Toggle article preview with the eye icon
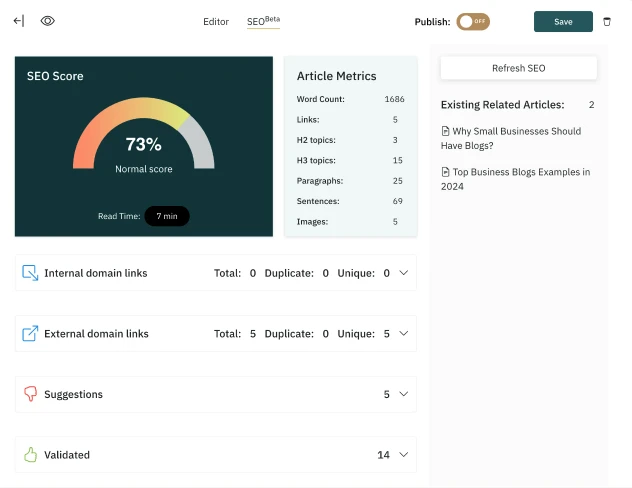Image resolution: width=632 pixels, height=488 pixels. [x=48, y=21]
